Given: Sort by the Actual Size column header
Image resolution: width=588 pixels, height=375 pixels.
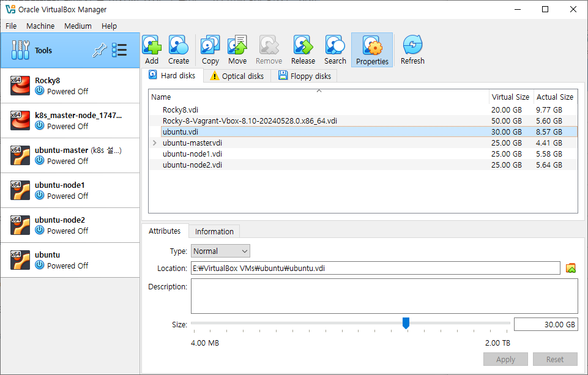Looking at the screenshot, I should [555, 97].
